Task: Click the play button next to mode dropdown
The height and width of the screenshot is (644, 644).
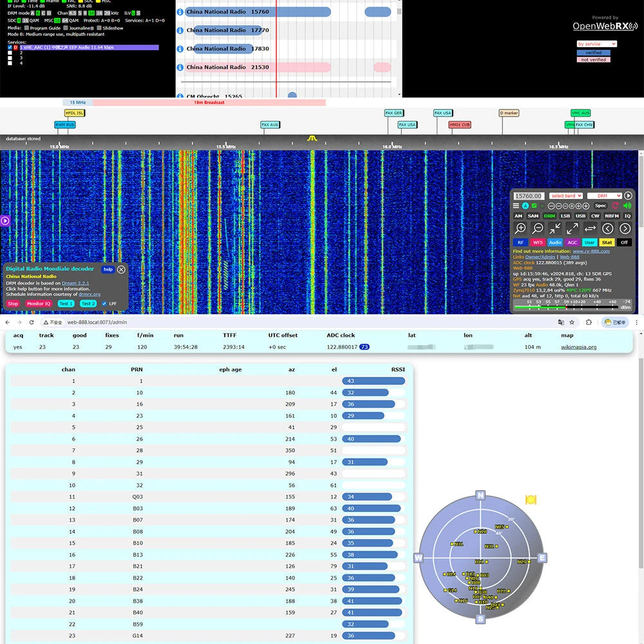Action: [x=628, y=196]
